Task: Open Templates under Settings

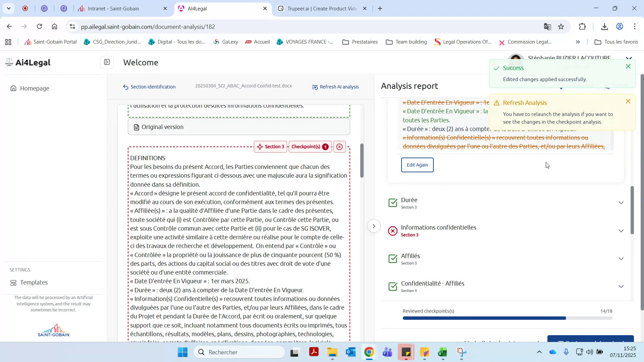Action: [34, 282]
